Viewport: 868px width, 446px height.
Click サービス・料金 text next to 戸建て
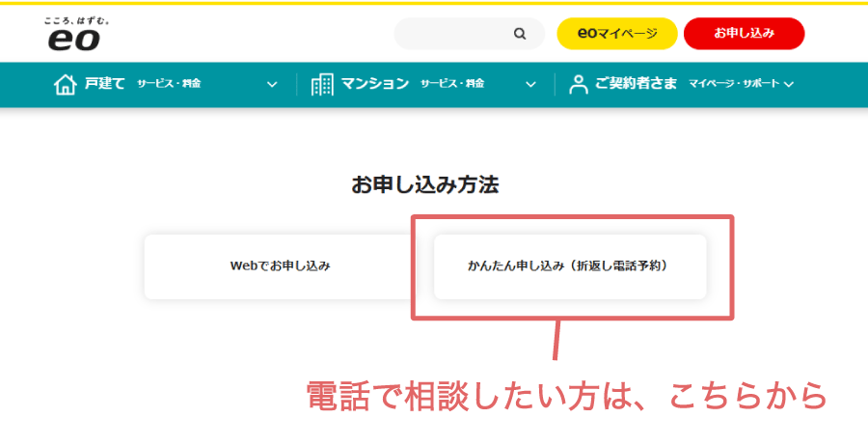(x=169, y=84)
